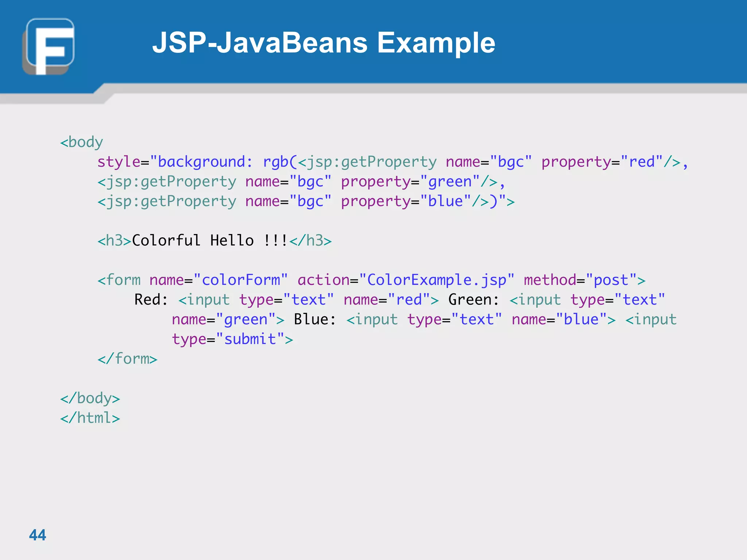Image resolution: width=747 pixels, height=560 pixels.
Task: Click the closing '</body>' tag
Action: pos(90,398)
